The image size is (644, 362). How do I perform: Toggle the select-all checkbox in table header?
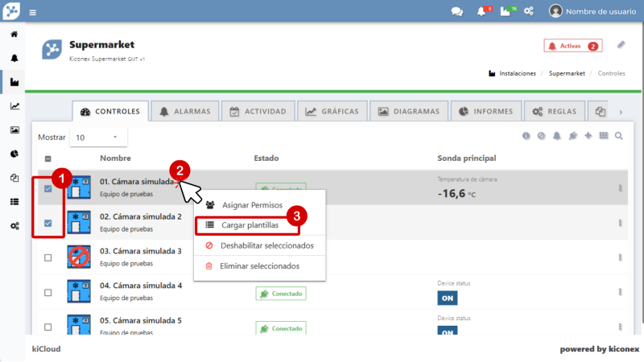pyautogui.click(x=47, y=159)
